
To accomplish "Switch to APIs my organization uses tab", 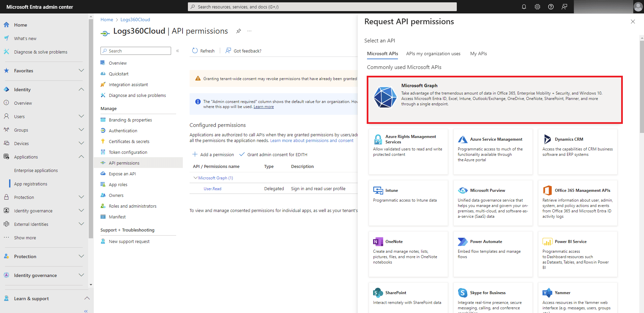I will coord(433,54).
